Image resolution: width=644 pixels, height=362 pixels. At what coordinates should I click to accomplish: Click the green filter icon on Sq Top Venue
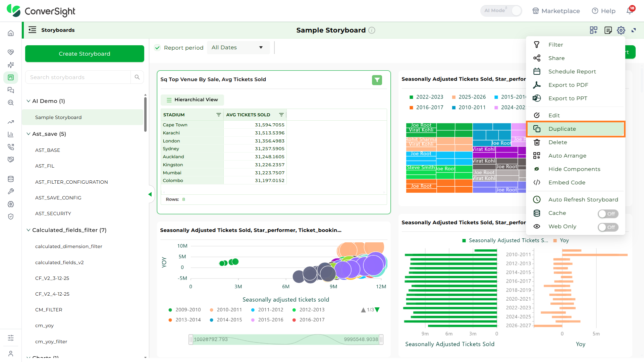(x=377, y=80)
